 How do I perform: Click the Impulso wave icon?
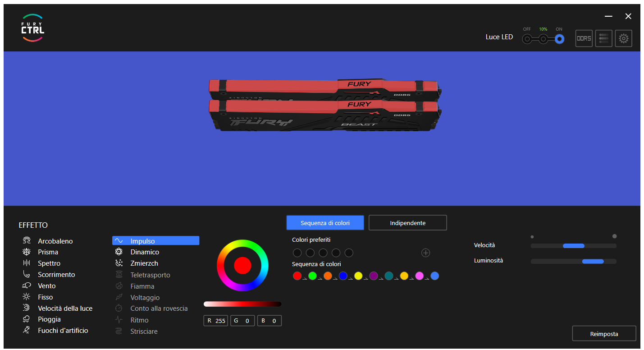pyautogui.click(x=119, y=241)
